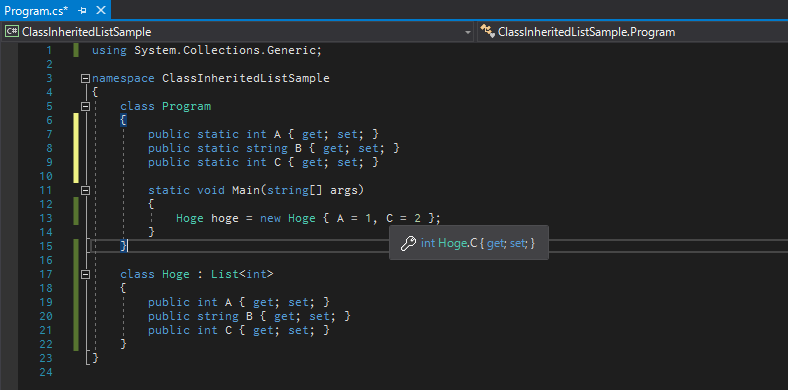The height and width of the screenshot is (390, 788).
Task: Click 'ClassInheritedListSample' namespace name on line 3
Action: [246, 78]
